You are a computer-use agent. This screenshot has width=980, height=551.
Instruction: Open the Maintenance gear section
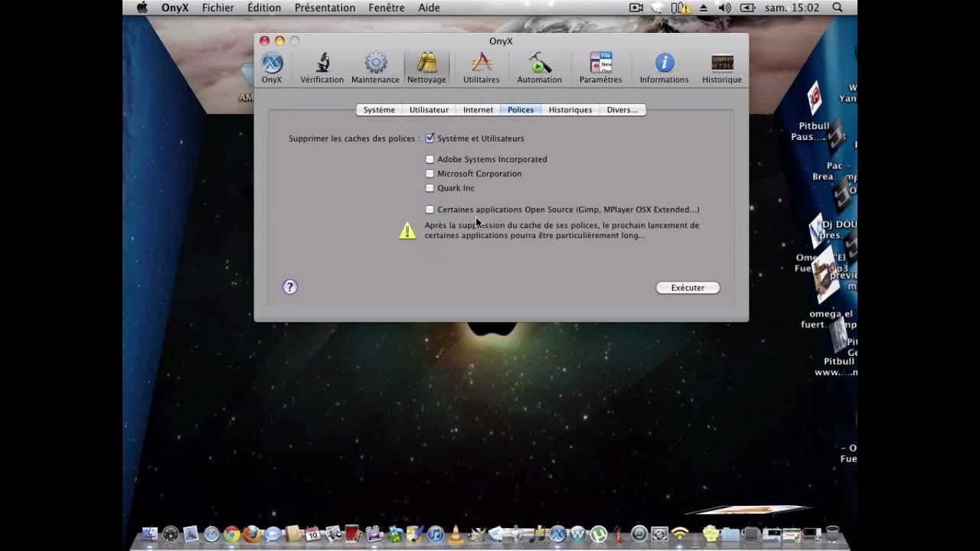pyautogui.click(x=375, y=68)
